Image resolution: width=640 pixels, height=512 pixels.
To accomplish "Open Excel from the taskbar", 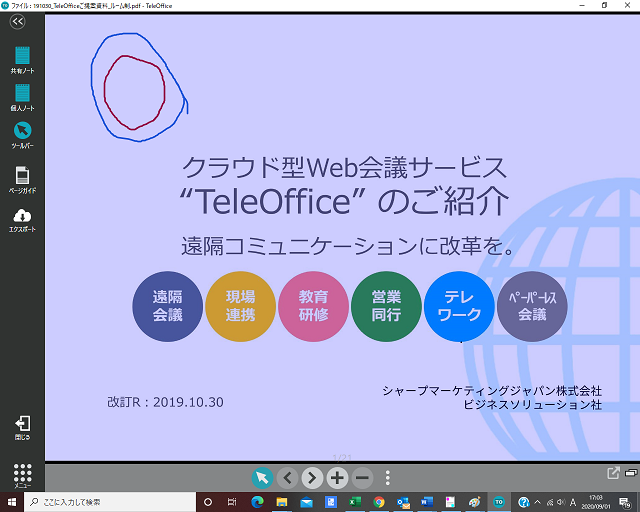I will point(355,502).
